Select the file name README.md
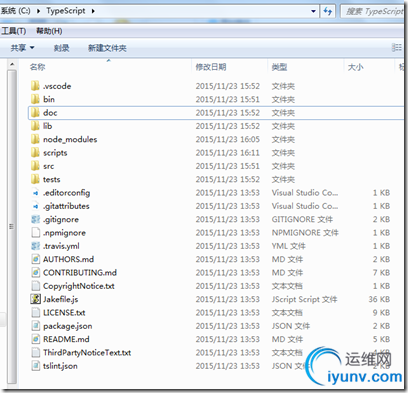Viewport: 408px width, 393px height. [66, 339]
